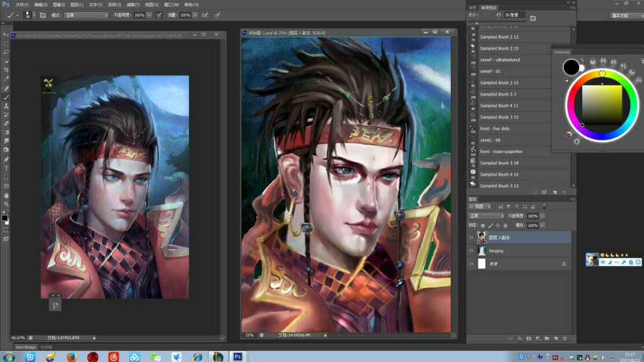Add a layer mask

coord(528,338)
